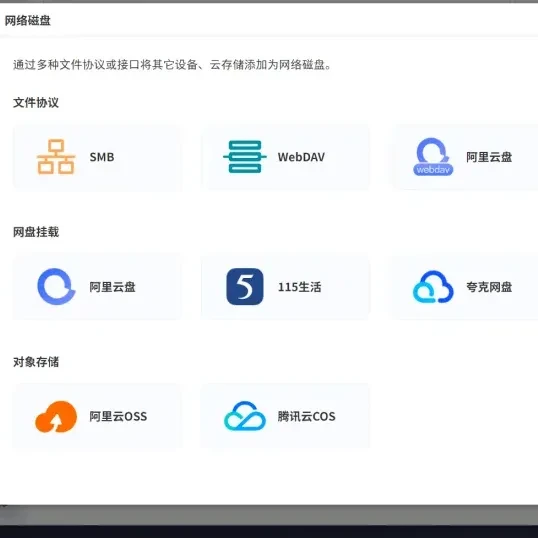Viewport: 538px width, 538px height.
Task: Click the blue 阿里云盘 ring icon under 网盘挂载
Action: tap(56, 286)
